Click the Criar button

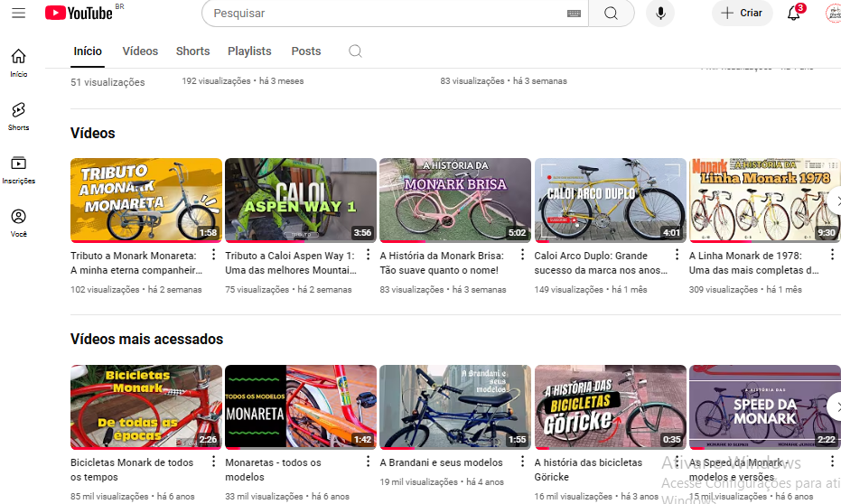click(743, 13)
